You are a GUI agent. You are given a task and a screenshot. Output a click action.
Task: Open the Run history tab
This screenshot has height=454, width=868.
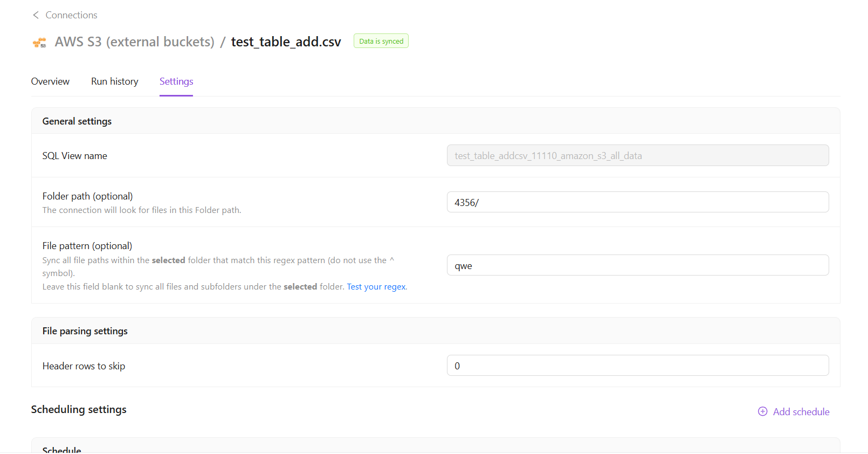point(114,81)
